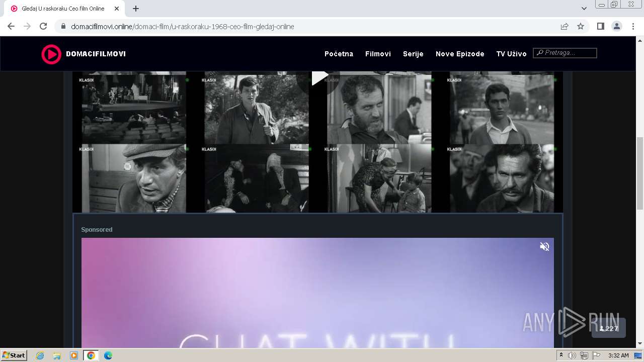The image size is (644, 362).
Task: Open Action Center flag icon
Action: (596, 355)
